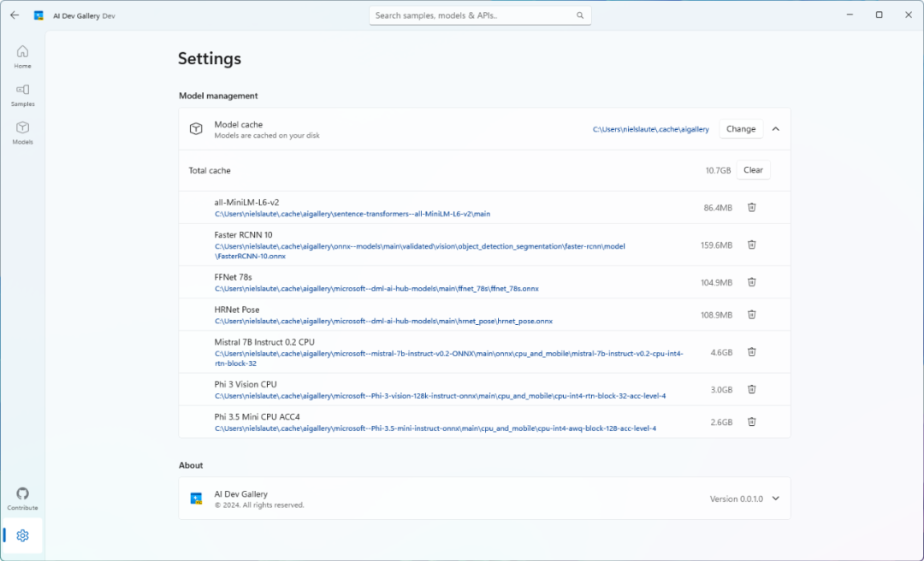Viewport: 924px width, 561px height.
Task: Open the Samples section
Action: [x=22, y=94]
